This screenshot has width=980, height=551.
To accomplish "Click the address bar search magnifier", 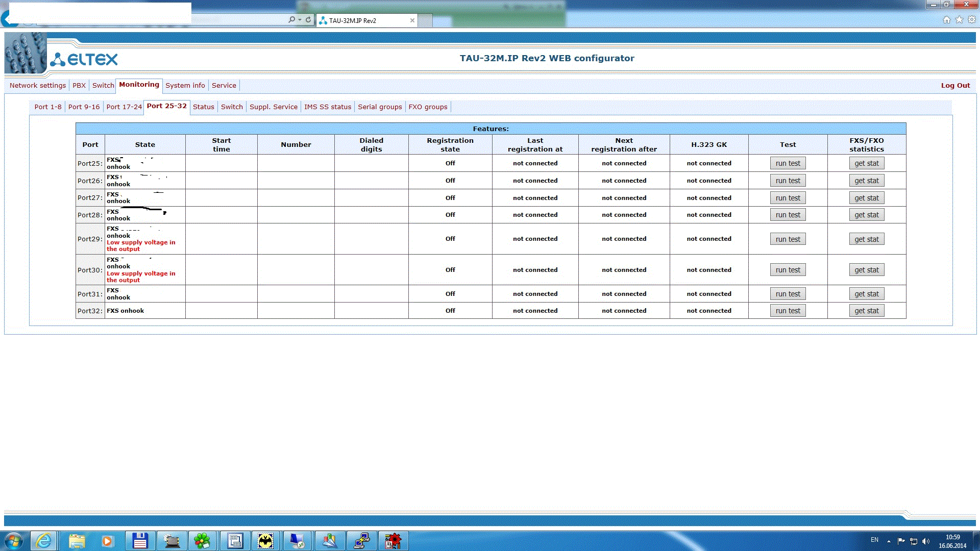I will pyautogui.click(x=291, y=20).
